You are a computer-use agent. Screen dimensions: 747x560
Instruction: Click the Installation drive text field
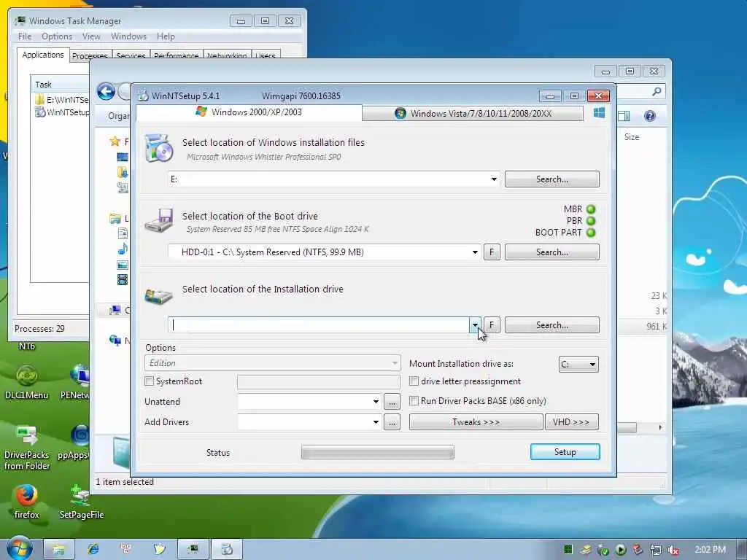pyautogui.click(x=319, y=325)
